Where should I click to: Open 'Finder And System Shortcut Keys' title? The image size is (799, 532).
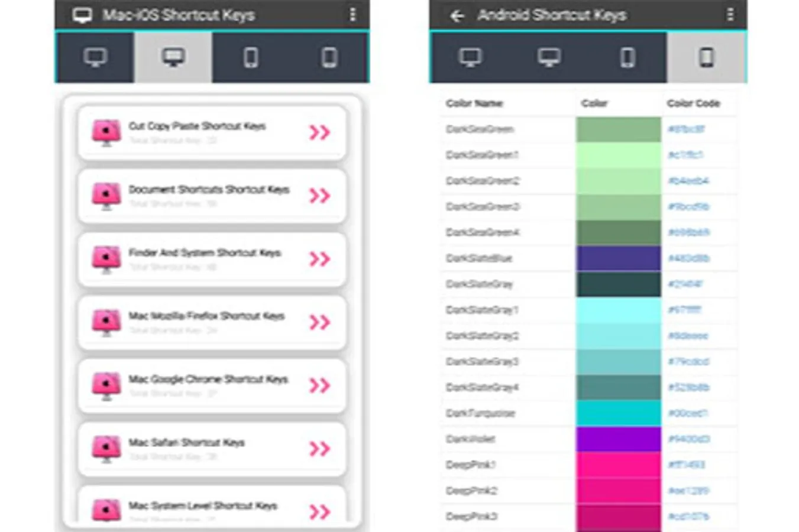coord(205,252)
